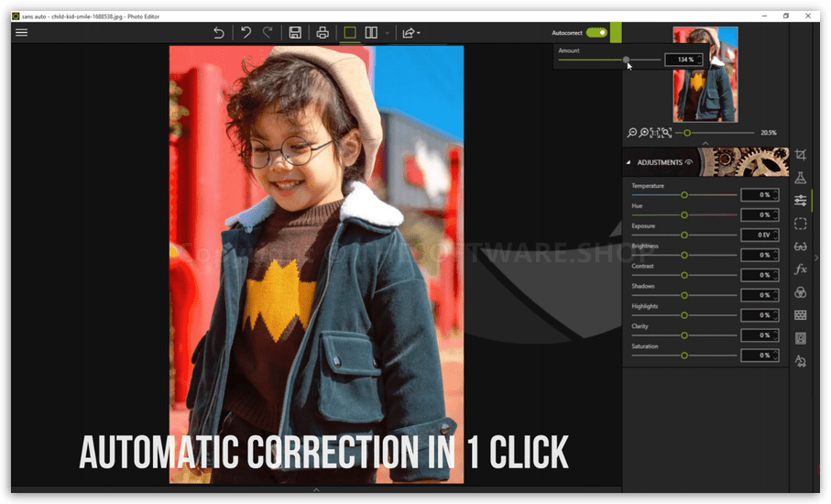This screenshot has height=504, width=831.
Task: Click the Hue value field
Action: (760, 214)
